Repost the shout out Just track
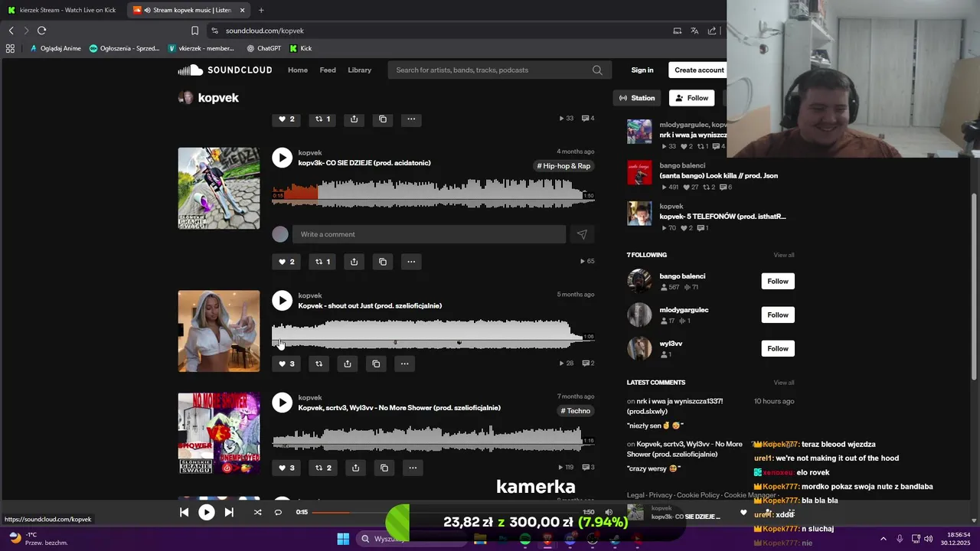 [x=318, y=364]
